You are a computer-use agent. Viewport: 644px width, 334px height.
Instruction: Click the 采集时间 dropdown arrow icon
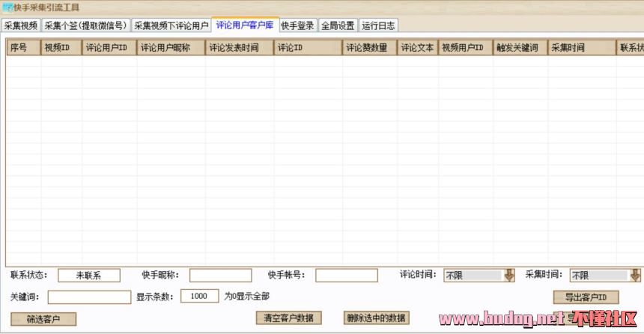(635, 276)
